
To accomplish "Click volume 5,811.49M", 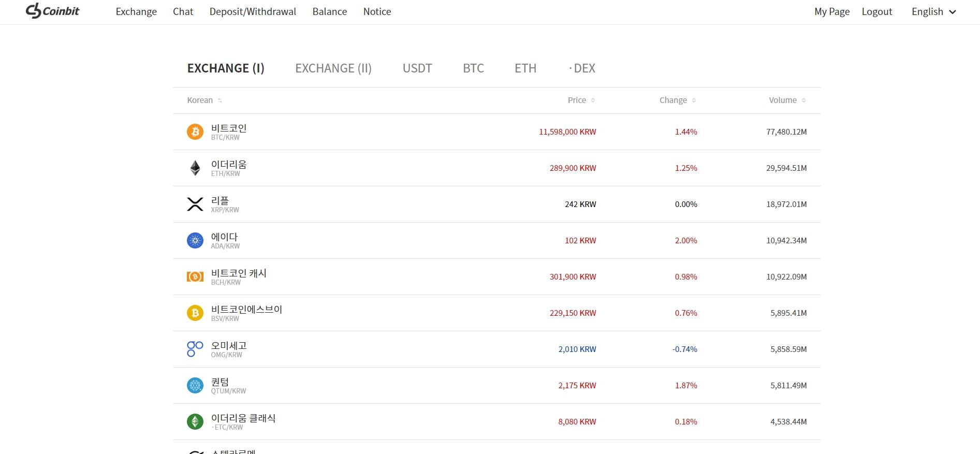I will [788, 386].
